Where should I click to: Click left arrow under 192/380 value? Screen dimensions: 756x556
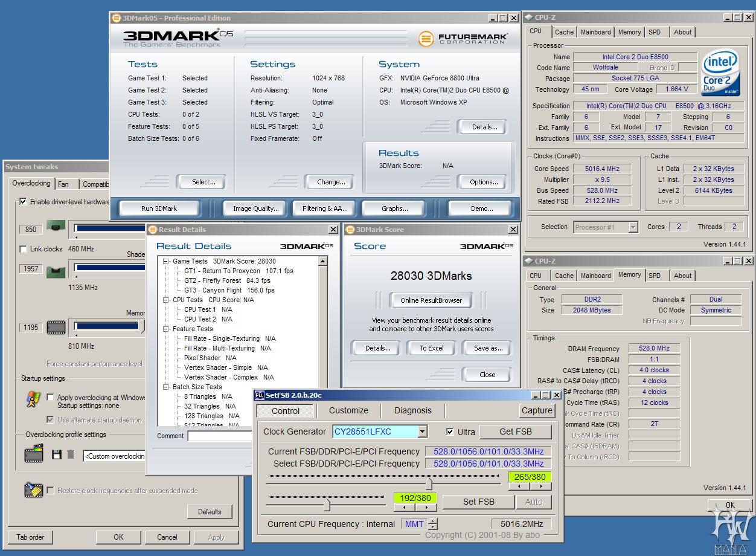pos(404,508)
